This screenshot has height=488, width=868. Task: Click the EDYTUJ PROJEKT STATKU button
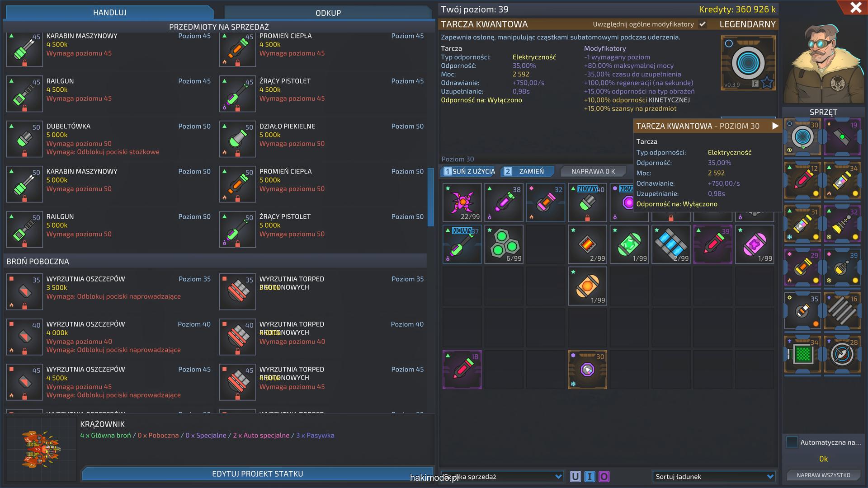click(x=257, y=474)
